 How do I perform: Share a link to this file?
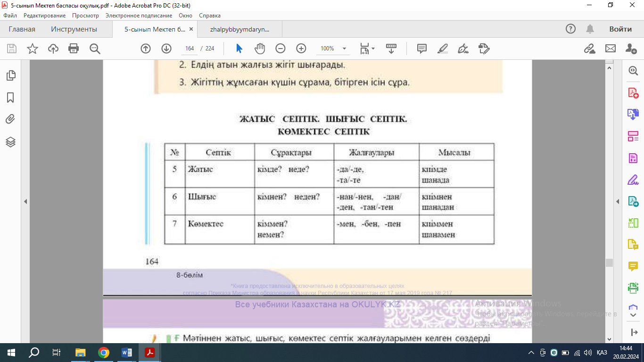click(x=589, y=49)
